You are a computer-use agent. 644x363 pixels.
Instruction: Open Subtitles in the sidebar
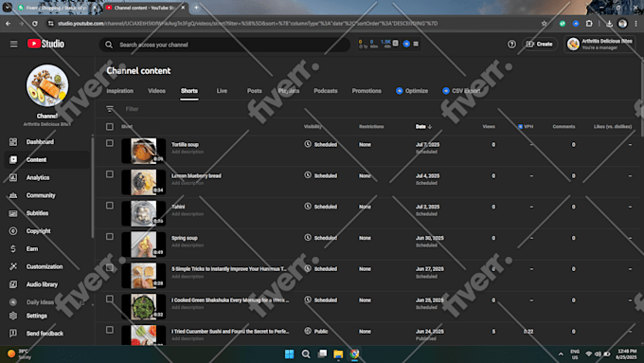pos(37,213)
